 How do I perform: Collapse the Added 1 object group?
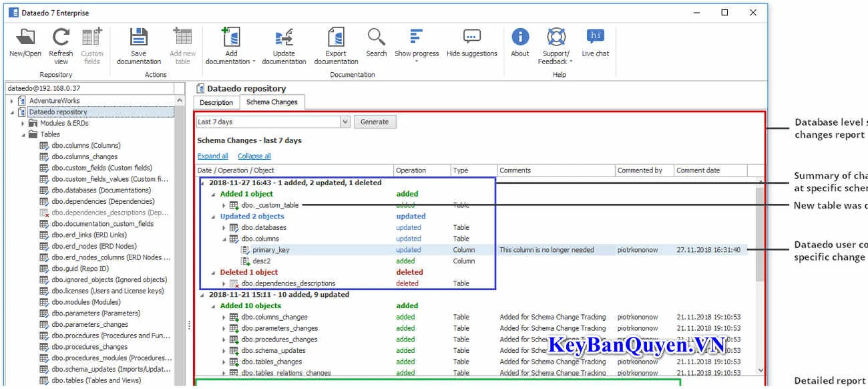[x=213, y=194]
